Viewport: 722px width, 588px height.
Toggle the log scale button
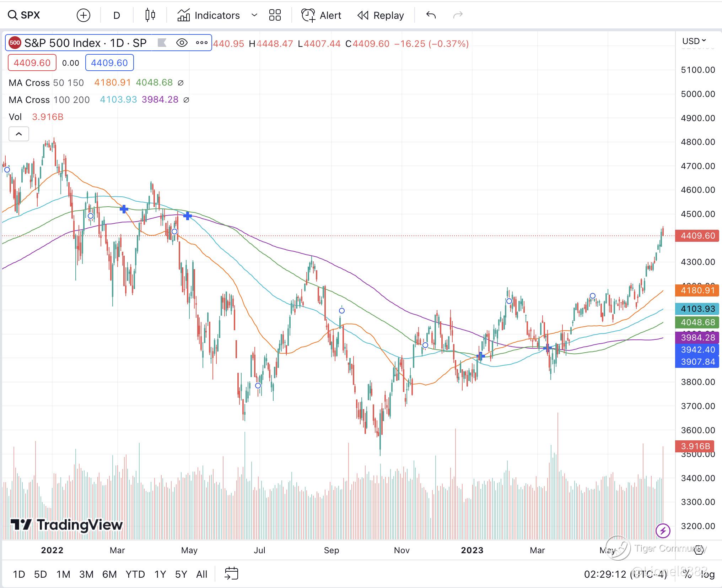click(707, 574)
